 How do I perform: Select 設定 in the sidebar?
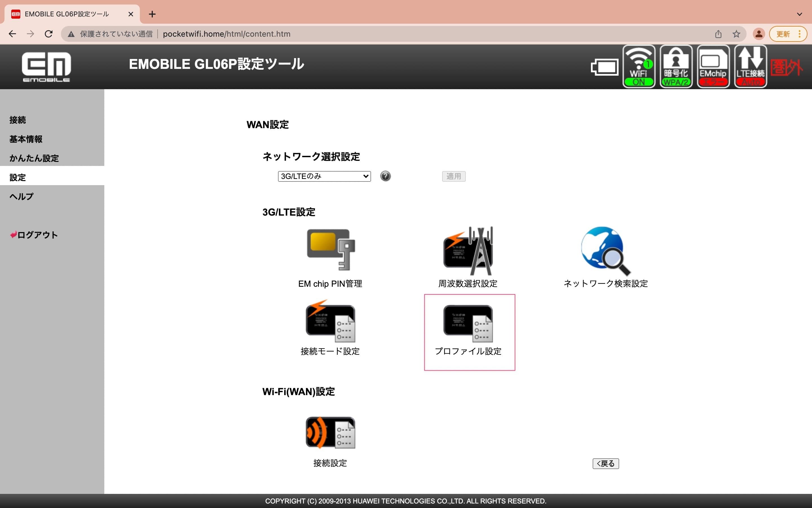point(17,178)
